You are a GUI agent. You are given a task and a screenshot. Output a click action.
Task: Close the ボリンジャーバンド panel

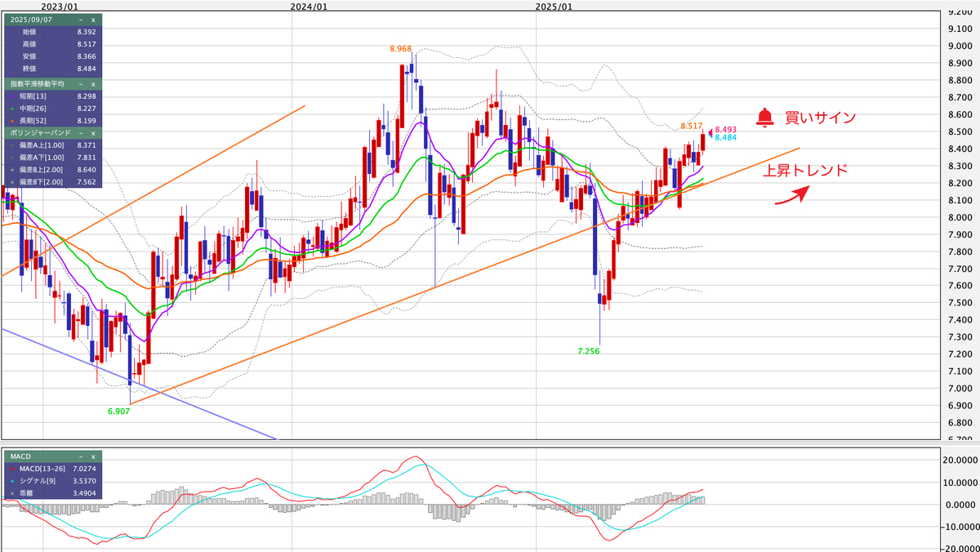click(x=93, y=132)
